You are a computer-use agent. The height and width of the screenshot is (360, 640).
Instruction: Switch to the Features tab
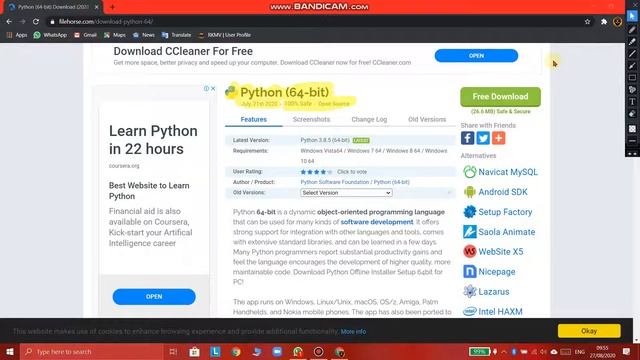click(x=253, y=119)
